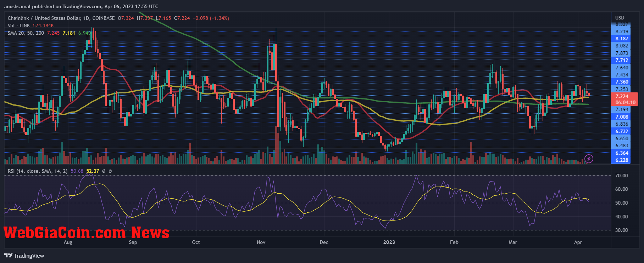Click the 7.873 price axis value
Viewport: 644px width, 263px height.
(622, 53)
